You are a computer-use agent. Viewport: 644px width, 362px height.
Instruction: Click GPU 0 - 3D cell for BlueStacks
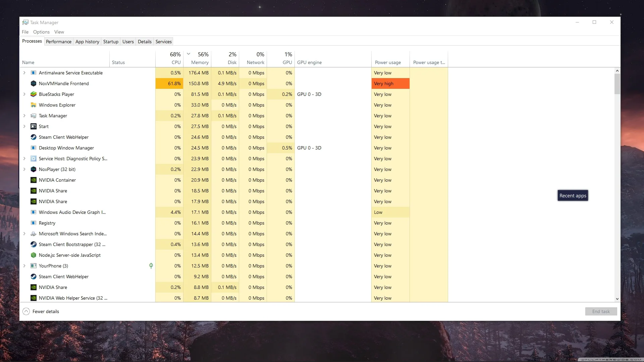click(333, 94)
